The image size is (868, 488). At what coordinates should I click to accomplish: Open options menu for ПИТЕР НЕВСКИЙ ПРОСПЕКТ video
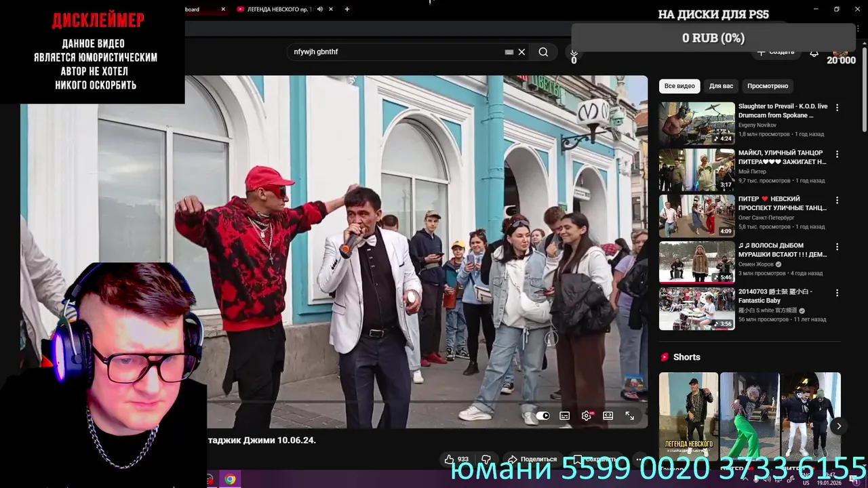tap(837, 201)
